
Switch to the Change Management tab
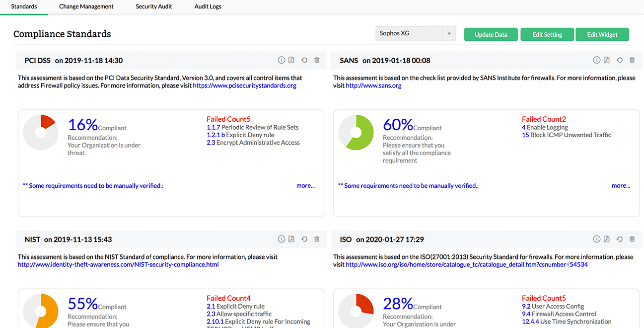point(86,6)
